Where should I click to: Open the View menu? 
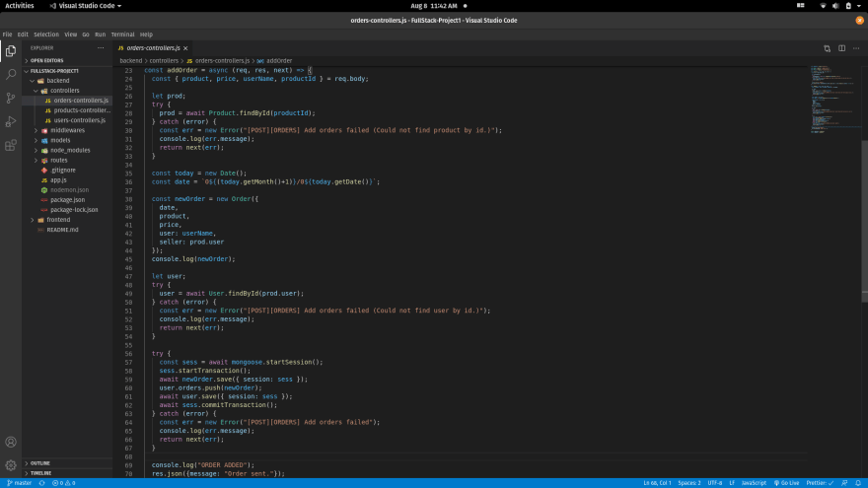70,35
